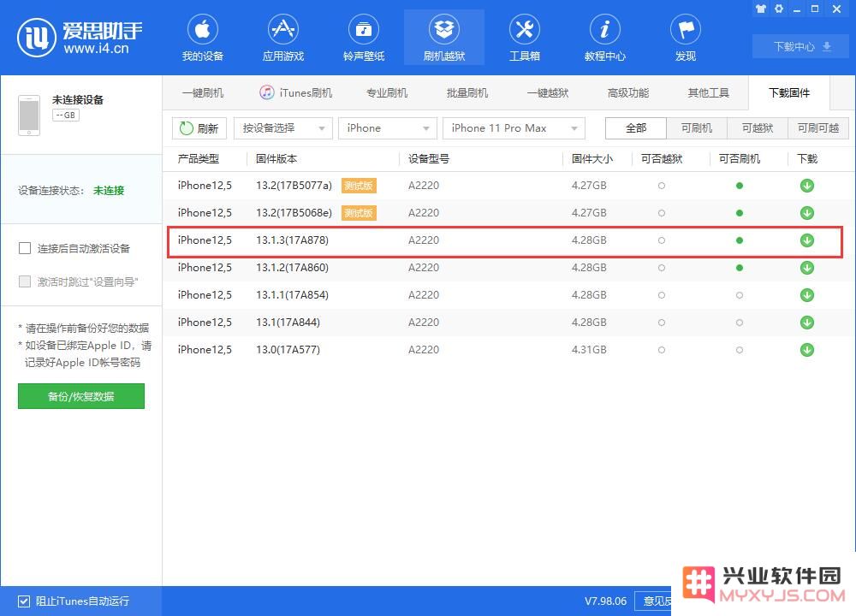Open the 发现 discover section

[x=685, y=38]
